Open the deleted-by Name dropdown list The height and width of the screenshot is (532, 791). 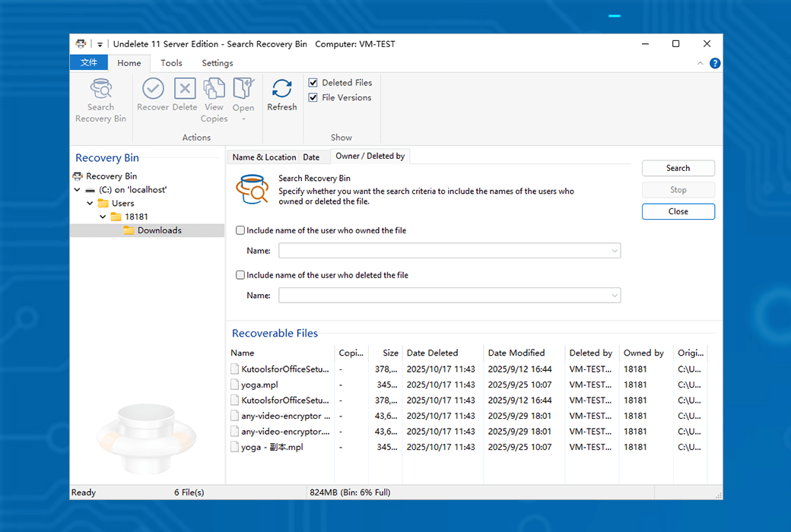point(614,296)
